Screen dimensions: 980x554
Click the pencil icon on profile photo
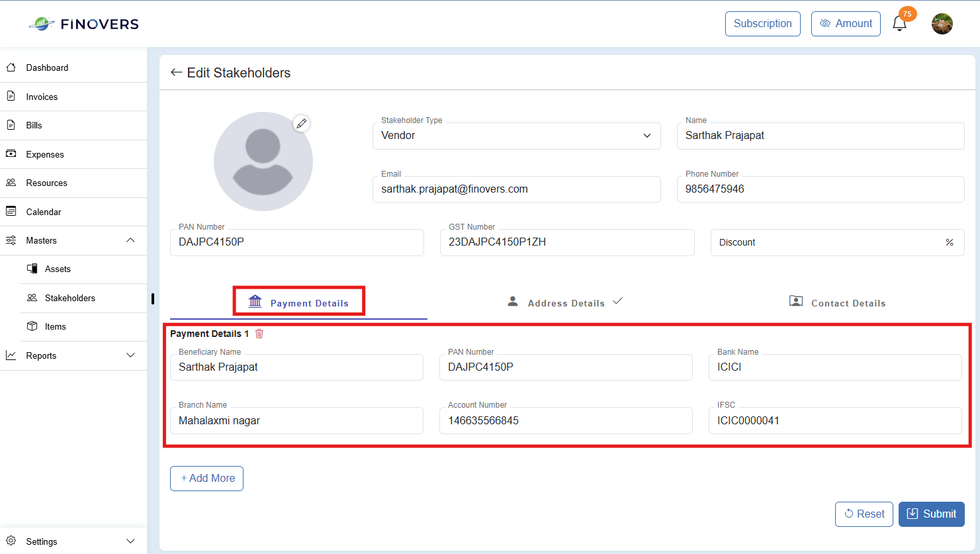[302, 123]
